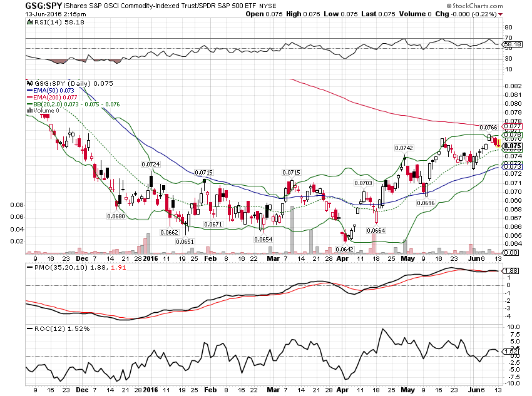Click the 0.0664 low price label
This screenshot has height=396, width=532.
[376, 231]
